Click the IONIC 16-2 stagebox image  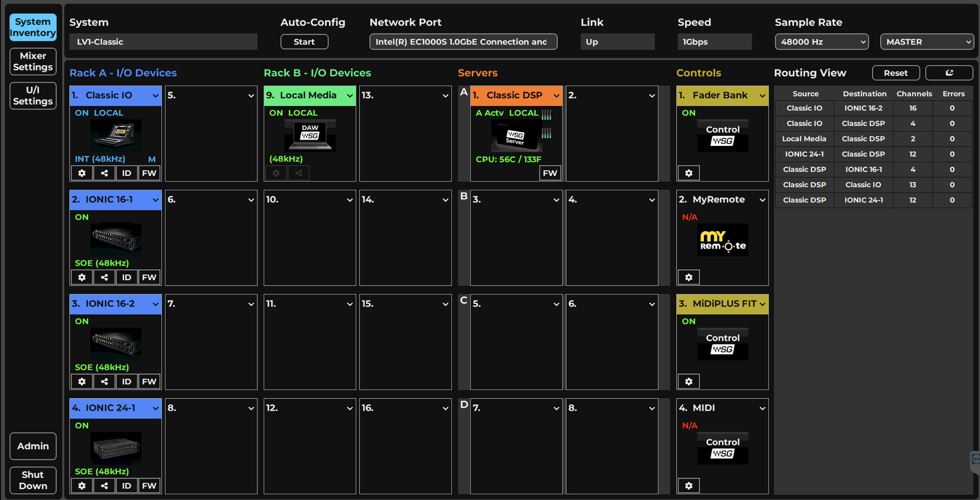pos(116,344)
